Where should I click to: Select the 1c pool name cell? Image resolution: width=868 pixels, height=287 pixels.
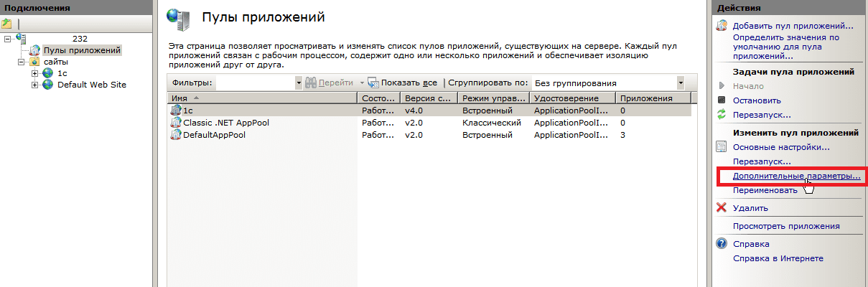pyautogui.click(x=188, y=110)
